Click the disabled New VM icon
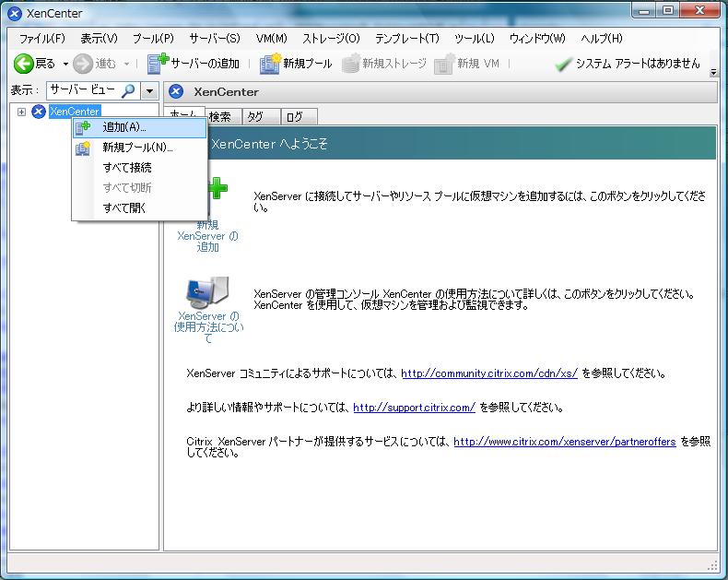Viewport: 728px width, 580px height. (444, 64)
